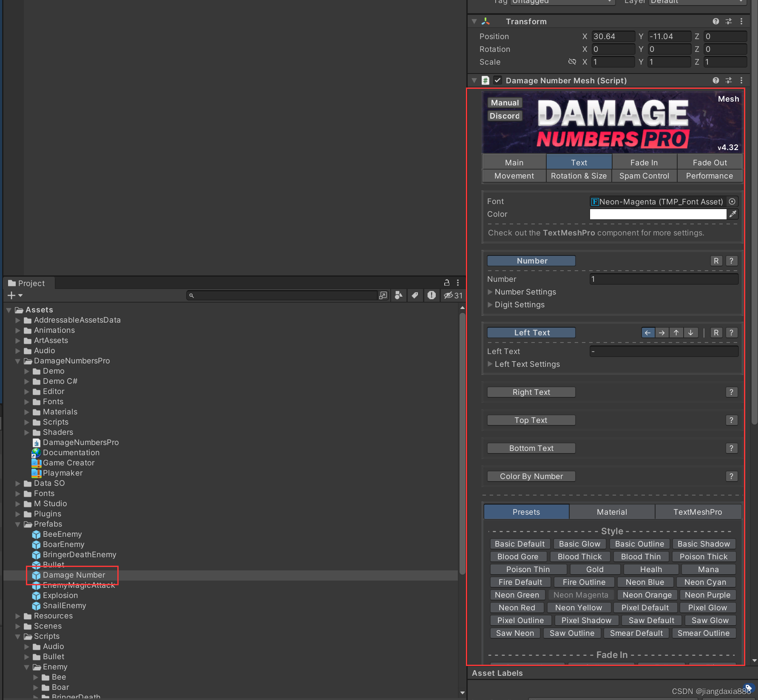
Task: Apply the Blood Gore style preset
Action: click(x=518, y=556)
